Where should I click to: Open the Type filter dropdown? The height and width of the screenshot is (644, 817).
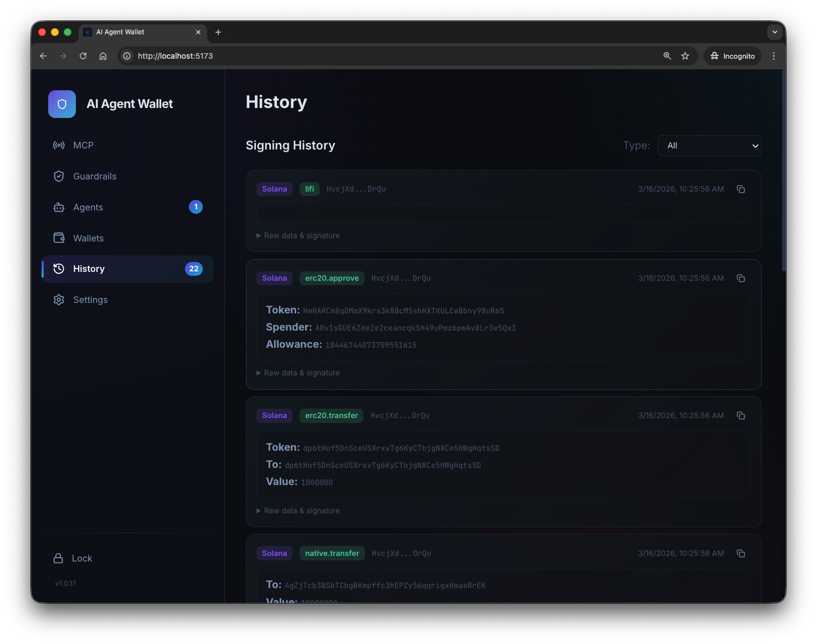709,146
